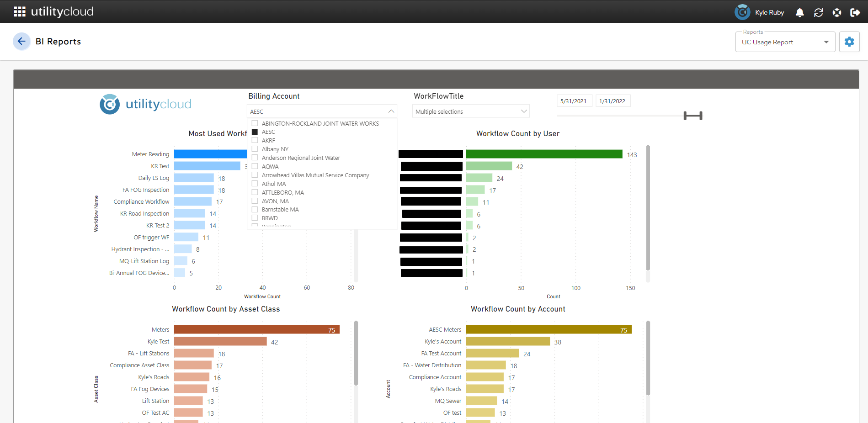The height and width of the screenshot is (423, 868).
Task: Choose Barnstable MA from the account list
Action: click(255, 210)
